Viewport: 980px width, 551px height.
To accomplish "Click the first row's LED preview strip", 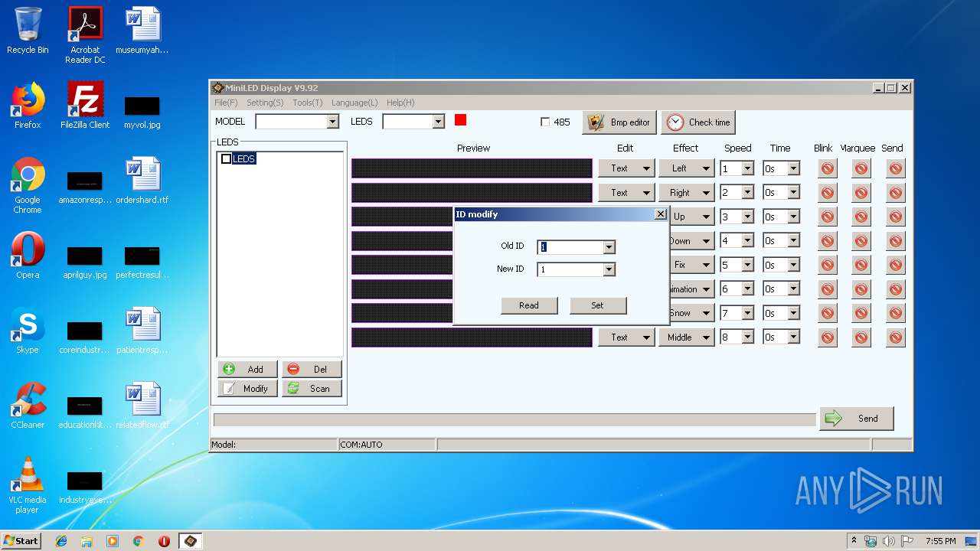I will [x=472, y=168].
